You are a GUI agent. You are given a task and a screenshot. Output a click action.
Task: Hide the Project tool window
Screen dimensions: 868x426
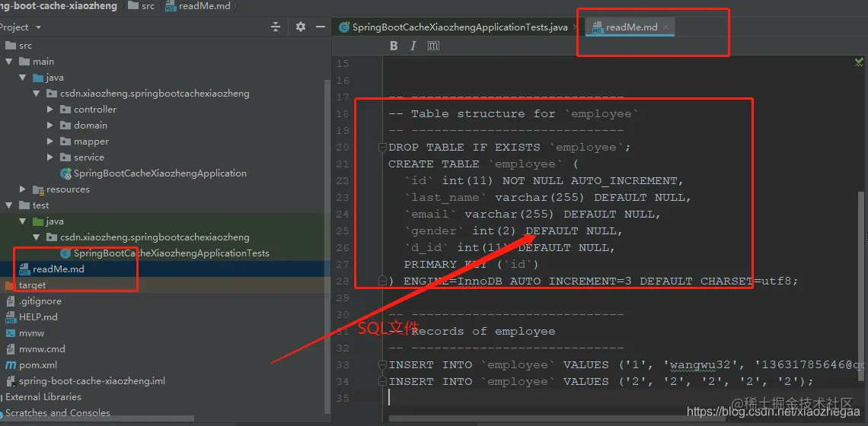pyautogui.click(x=320, y=27)
